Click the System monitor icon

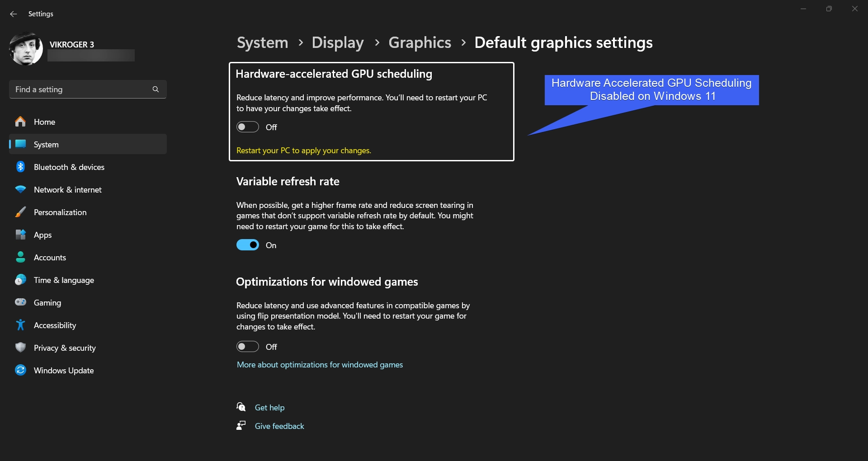point(20,144)
